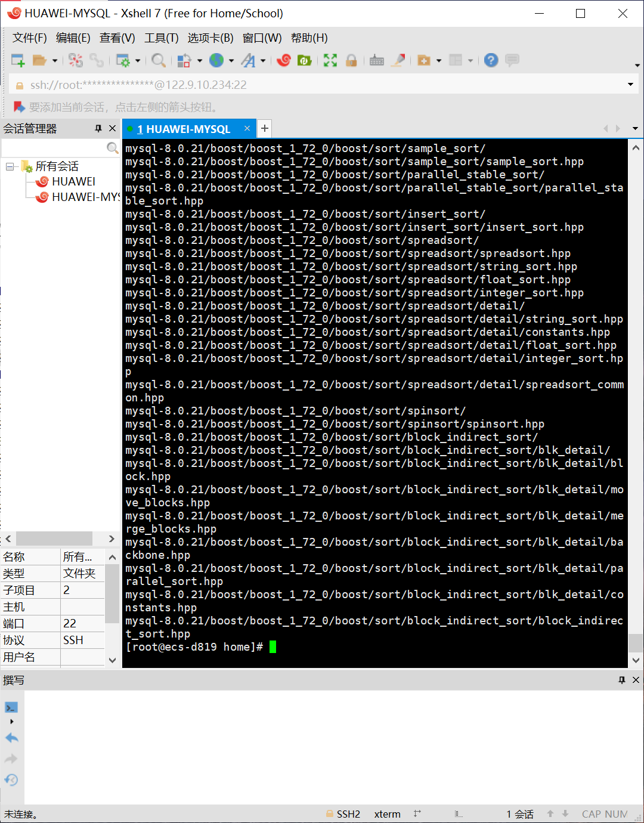Viewport: 644px width, 823px height.
Task: Click the reconnect chain icon
Action: [97, 60]
